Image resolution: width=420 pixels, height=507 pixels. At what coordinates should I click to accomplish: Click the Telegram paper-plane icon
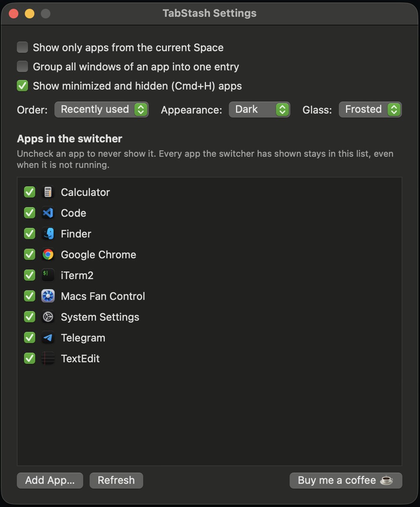tap(48, 338)
